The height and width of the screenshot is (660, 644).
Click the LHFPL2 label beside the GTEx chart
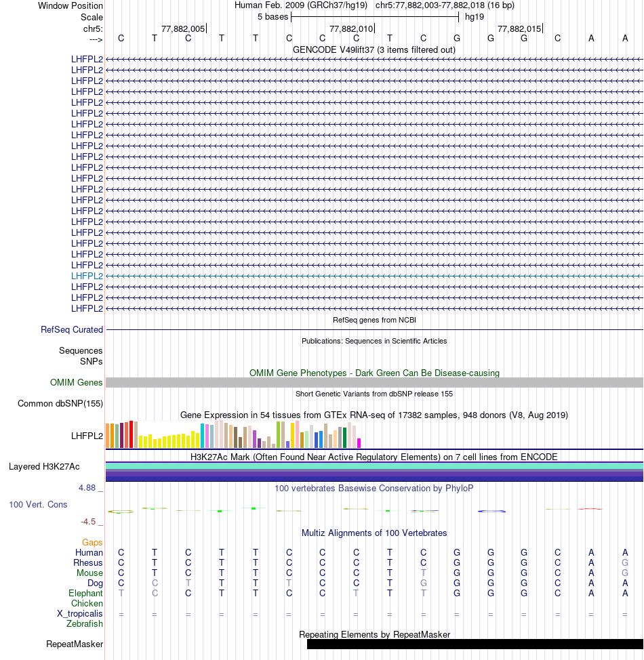pyautogui.click(x=87, y=436)
